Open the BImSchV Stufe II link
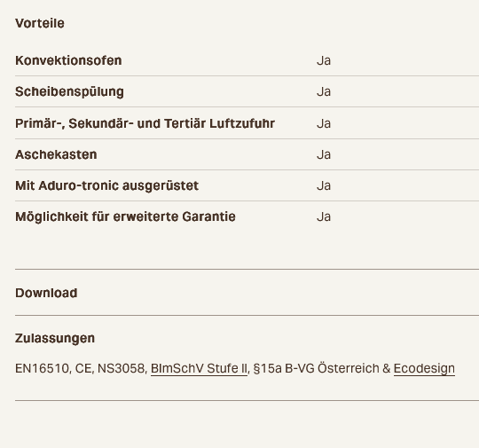The width and height of the screenshot is (479, 448). pyautogui.click(x=199, y=368)
